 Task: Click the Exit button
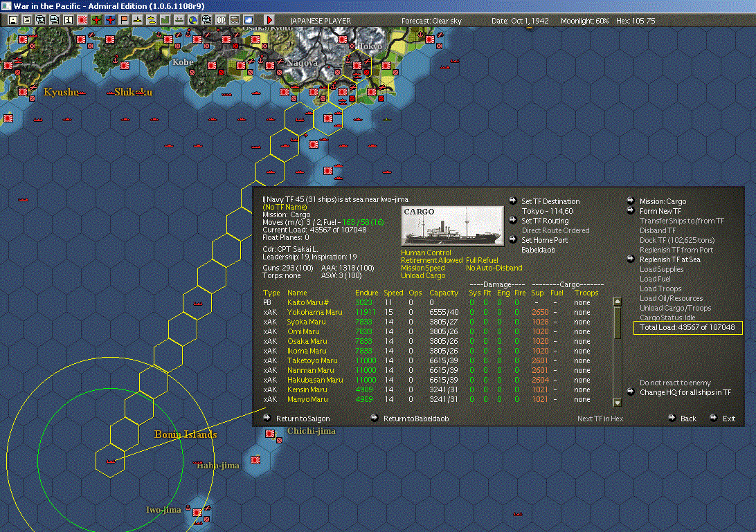pyautogui.click(x=728, y=419)
